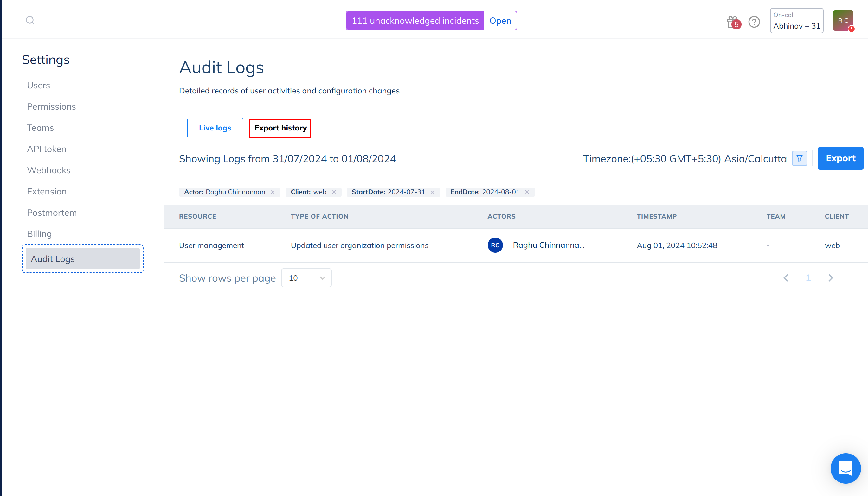Image resolution: width=868 pixels, height=496 pixels.
Task: Switch to the Export history tab
Action: 280,128
